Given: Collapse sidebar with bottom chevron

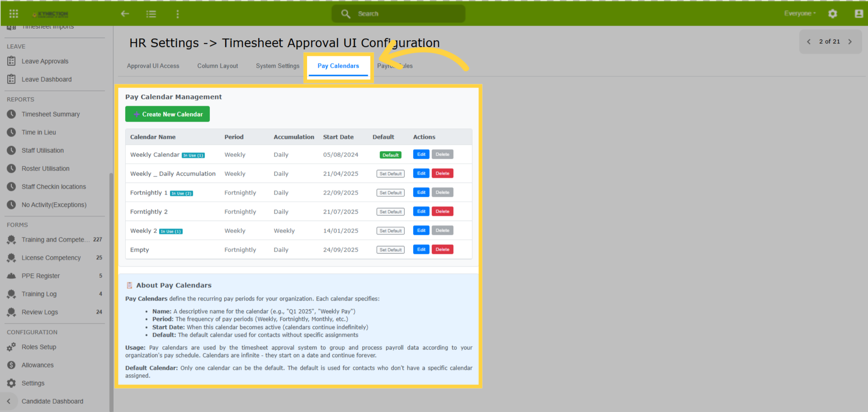Looking at the screenshot, I should click(9, 401).
